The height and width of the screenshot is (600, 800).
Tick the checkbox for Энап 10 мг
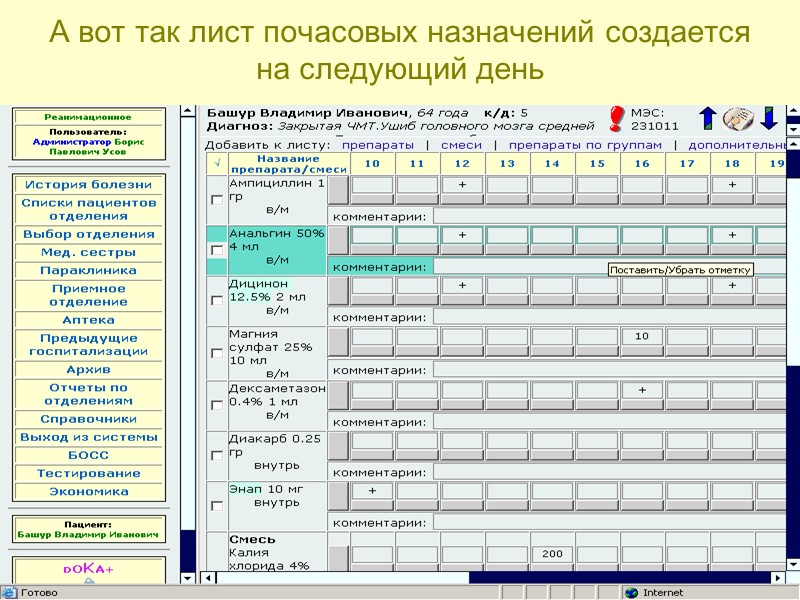pos(217,506)
